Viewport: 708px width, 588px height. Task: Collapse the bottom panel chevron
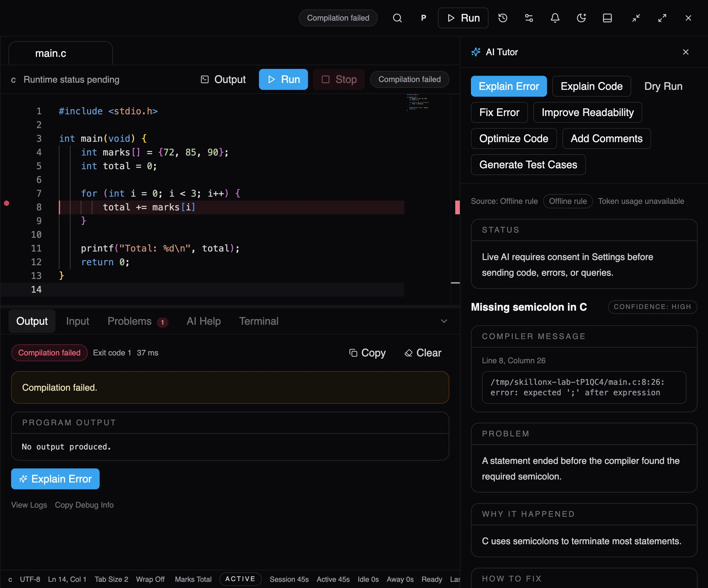[444, 321]
